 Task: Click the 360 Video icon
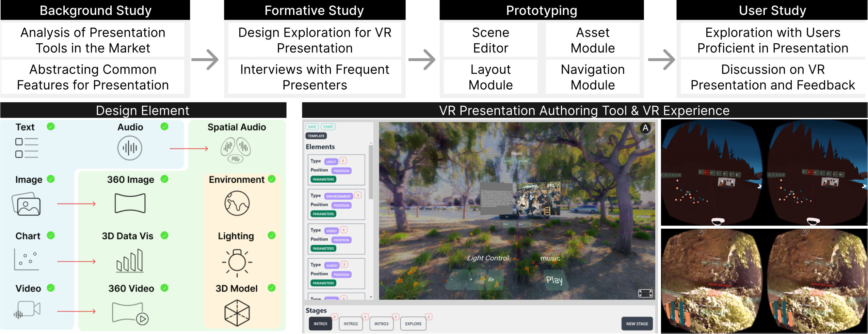pyautogui.click(x=130, y=313)
